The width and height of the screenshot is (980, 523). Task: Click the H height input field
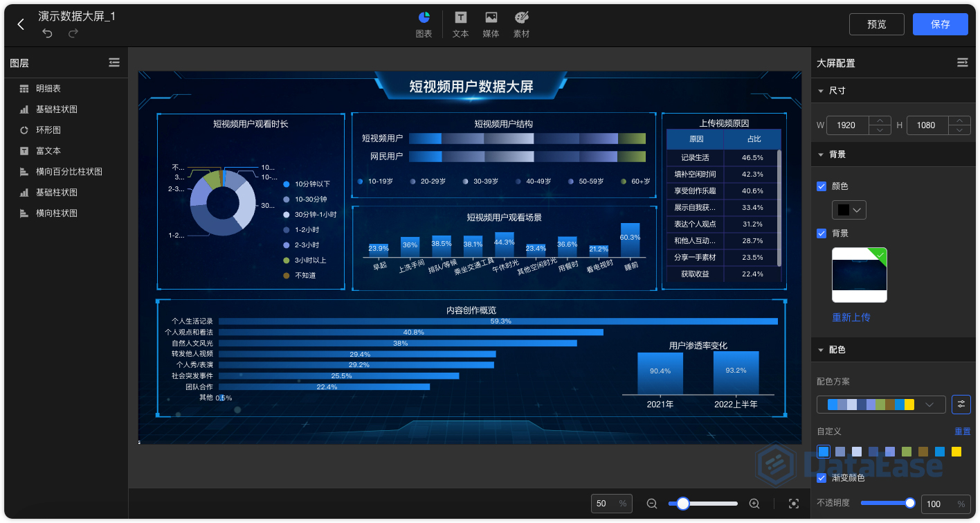tap(928, 125)
